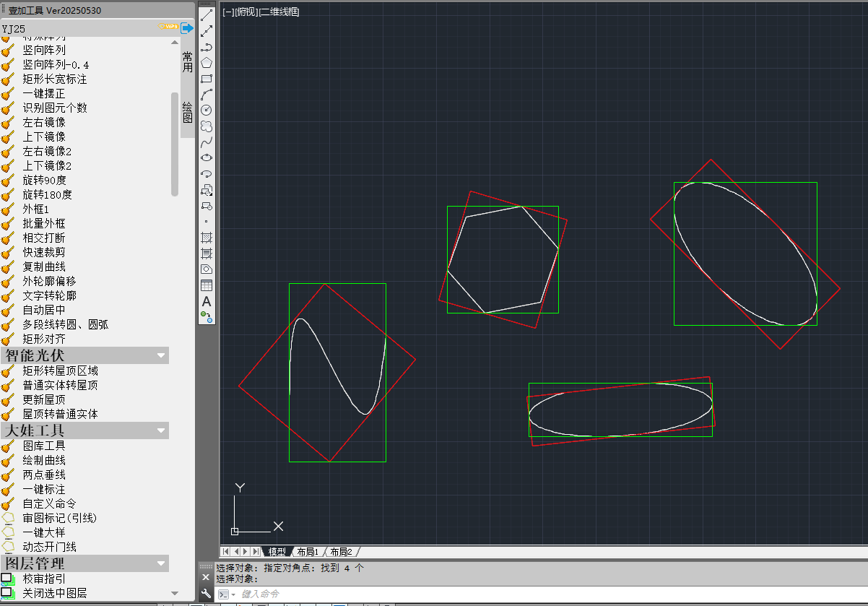Click the tool list scroll-down arrow
Image resolution: width=868 pixels, height=606 pixels.
pos(175,593)
